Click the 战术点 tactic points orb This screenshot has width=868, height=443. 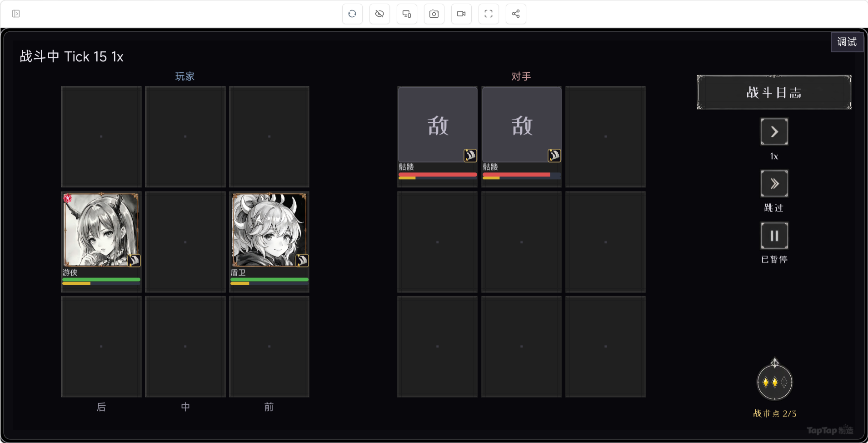coord(775,382)
